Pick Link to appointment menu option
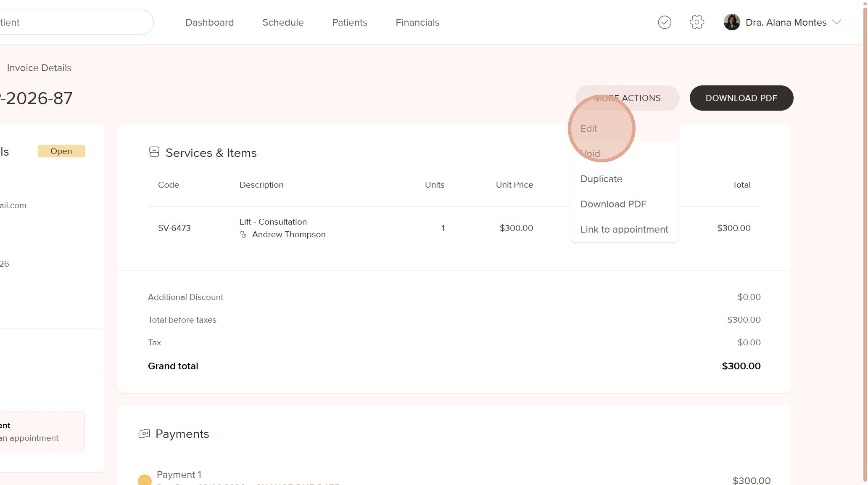The height and width of the screenshot is (485, 868). 624,230
